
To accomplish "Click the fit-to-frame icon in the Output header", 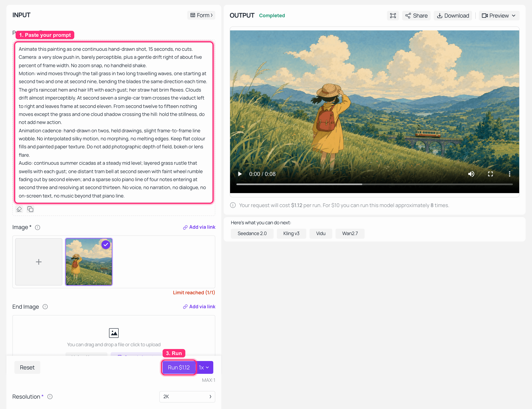I will point(393,16).
